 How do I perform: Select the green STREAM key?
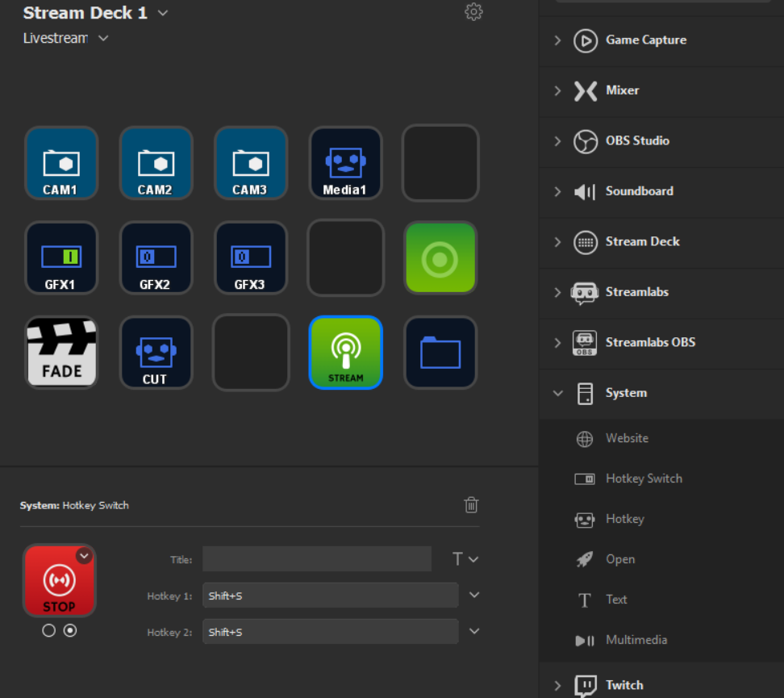pos(345,353)
